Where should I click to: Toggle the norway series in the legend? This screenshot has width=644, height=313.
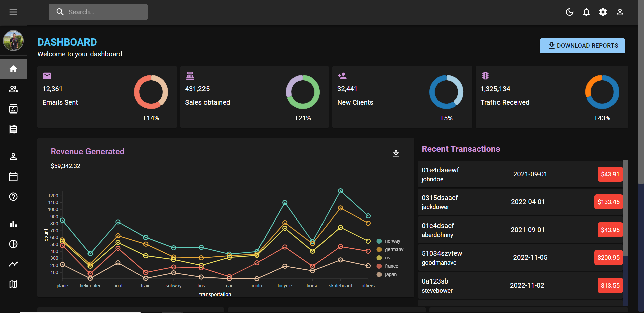389,241
